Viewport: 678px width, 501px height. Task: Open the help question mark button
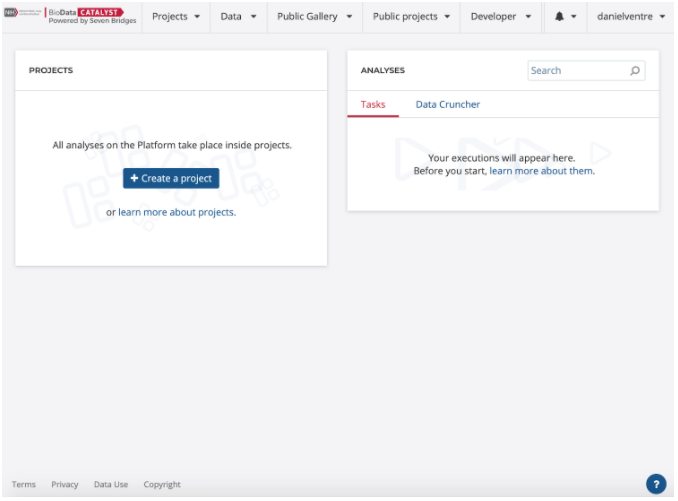(656, 484)
